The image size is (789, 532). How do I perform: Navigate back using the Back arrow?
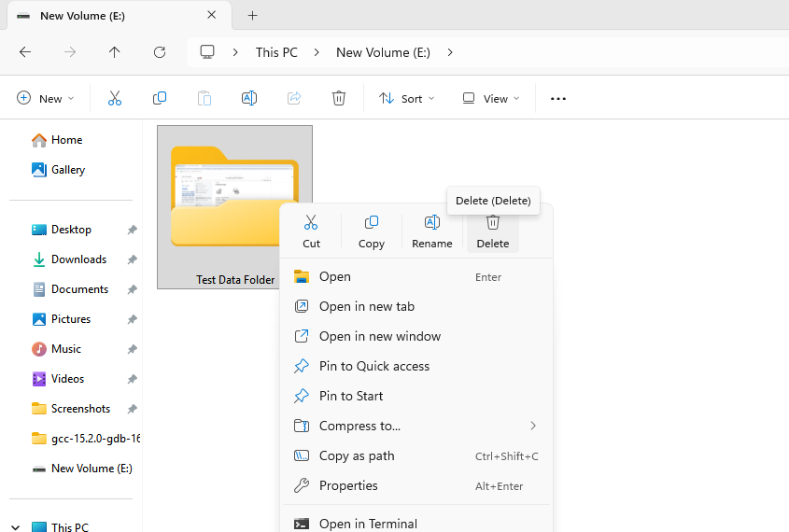(x=25, y=52)
